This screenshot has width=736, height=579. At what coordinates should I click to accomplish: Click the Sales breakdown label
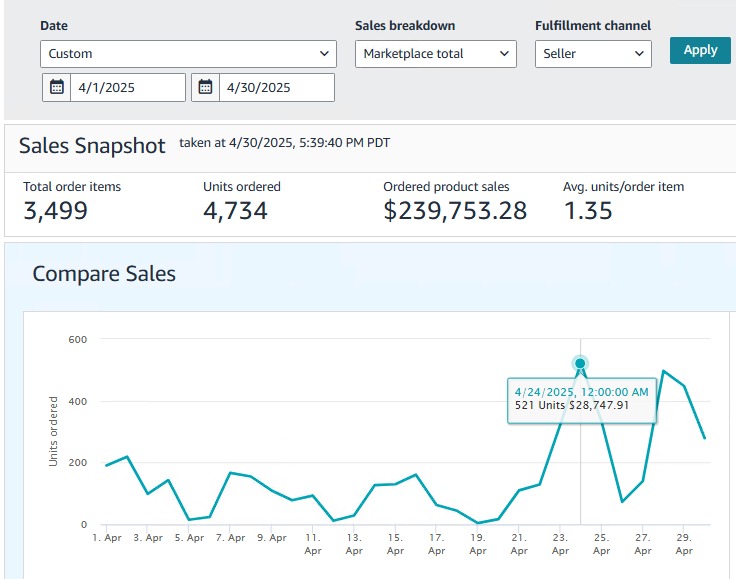pyautogui.click(x=405, y=26)
